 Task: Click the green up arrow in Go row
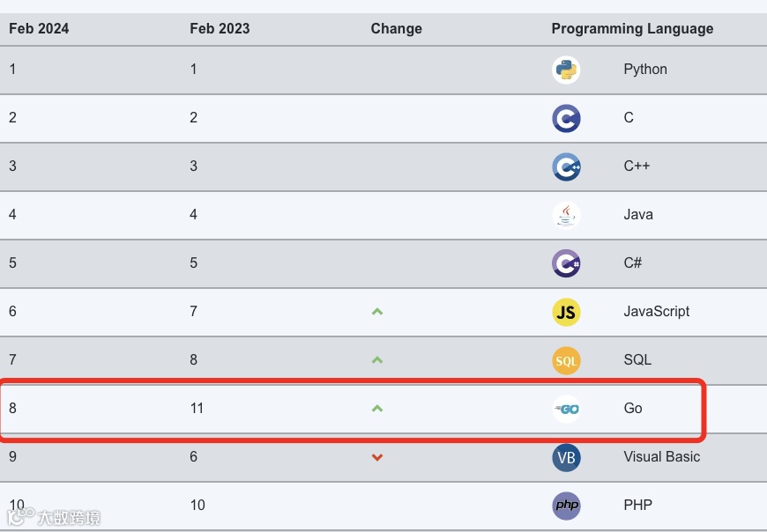377,409
